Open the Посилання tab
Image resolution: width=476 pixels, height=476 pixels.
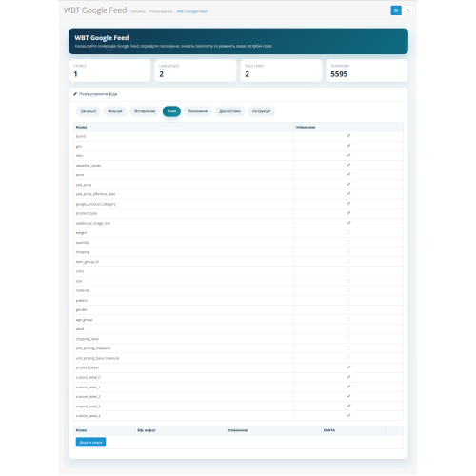click(x=198, y=111)
